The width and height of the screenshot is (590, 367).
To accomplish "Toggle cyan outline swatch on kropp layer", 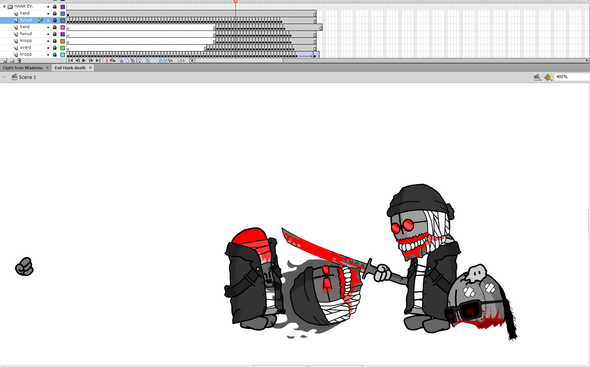I will coord(63,55).
